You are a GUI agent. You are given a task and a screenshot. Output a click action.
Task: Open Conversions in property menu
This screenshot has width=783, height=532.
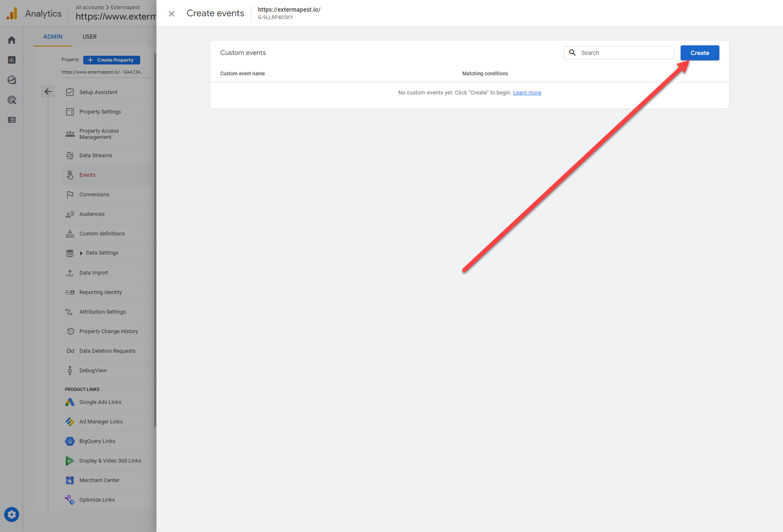[94, 195]
